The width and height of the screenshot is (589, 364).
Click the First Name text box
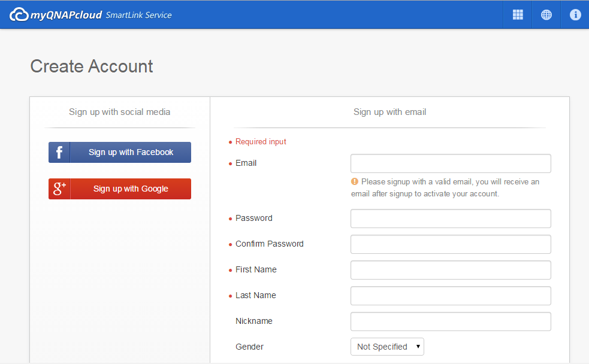[x=451, y=270]
